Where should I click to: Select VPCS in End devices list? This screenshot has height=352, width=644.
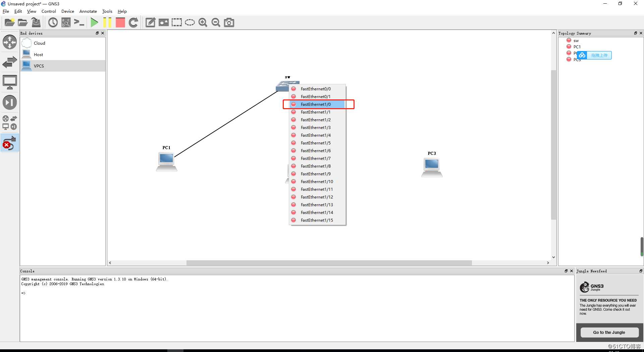[x=63, y=66]
